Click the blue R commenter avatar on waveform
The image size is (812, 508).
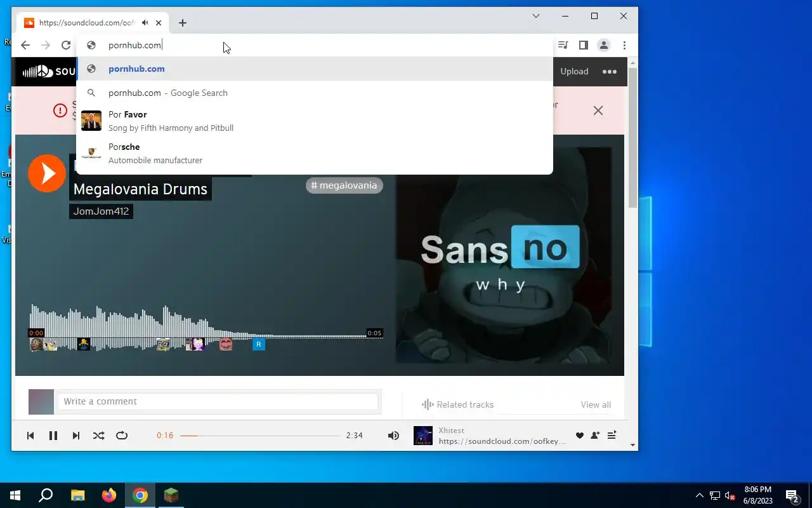(258, 344)
